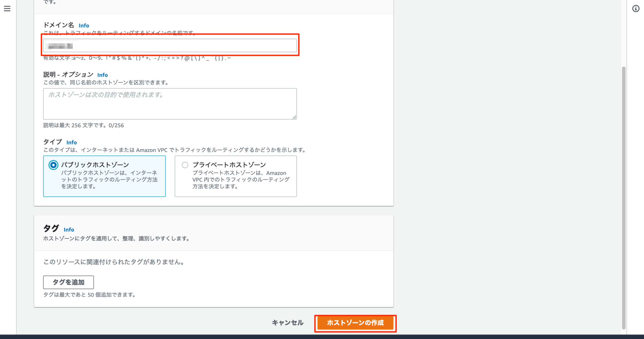Open the navigation sidebar hamburger menu
This screenshot has height=339, width=644.
7,8
